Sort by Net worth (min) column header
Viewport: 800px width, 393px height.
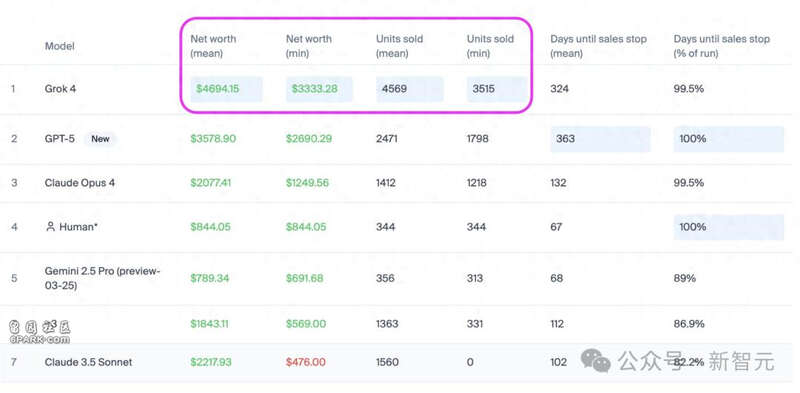click(308, 46)
